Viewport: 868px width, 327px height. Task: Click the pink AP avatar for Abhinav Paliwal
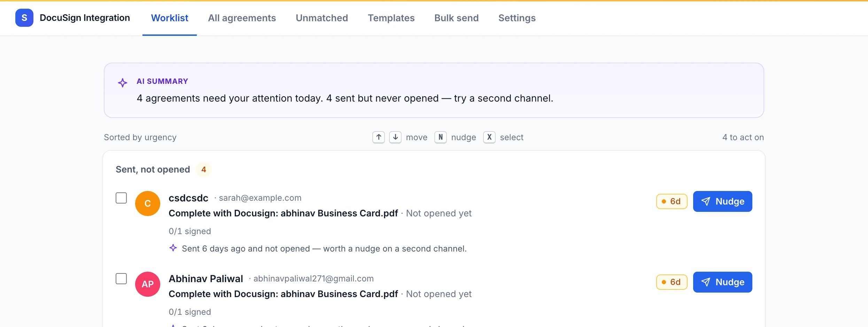tap(148, 284)
